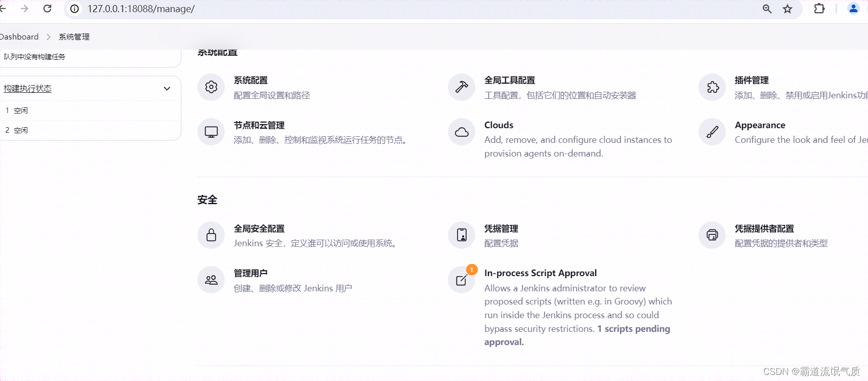Screen dimensions: 868x381
Task: Open the 系统配置 title link
Action: 251,80
